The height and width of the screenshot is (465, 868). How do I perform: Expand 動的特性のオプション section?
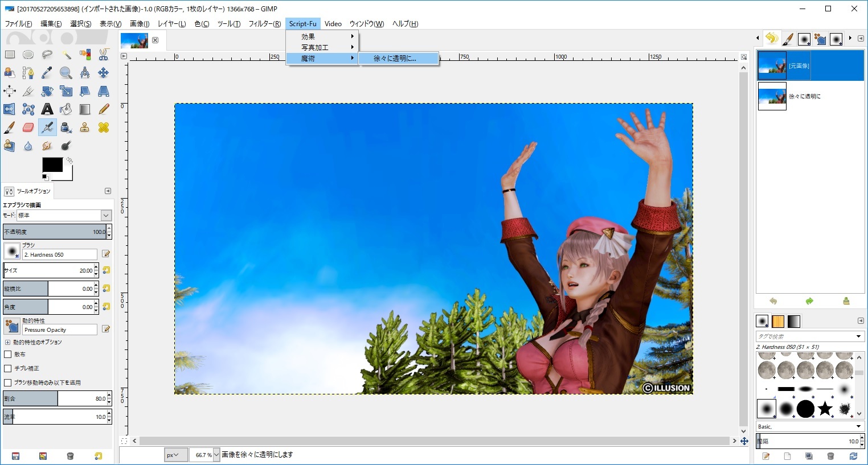[x=7, y=342]
